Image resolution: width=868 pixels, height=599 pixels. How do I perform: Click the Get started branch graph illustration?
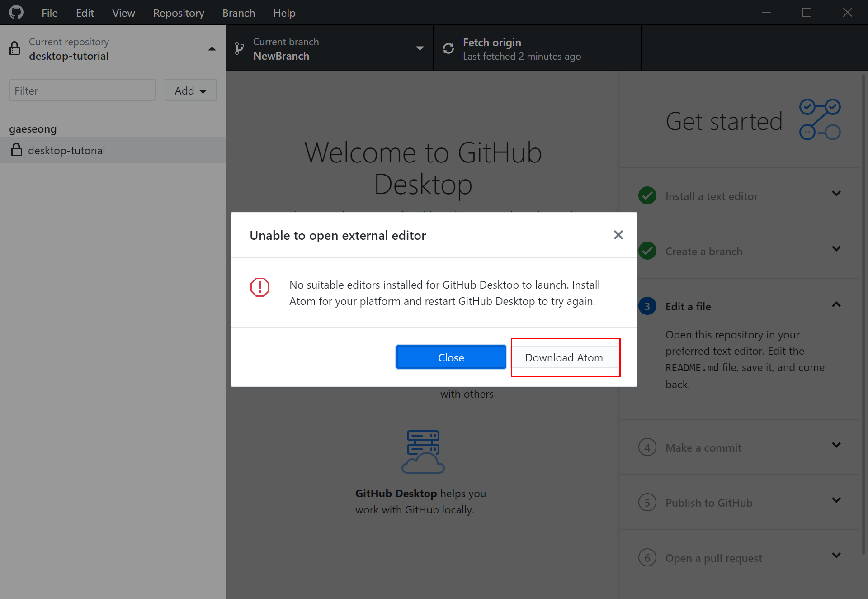pyautogui.click(x=820, y=119)
